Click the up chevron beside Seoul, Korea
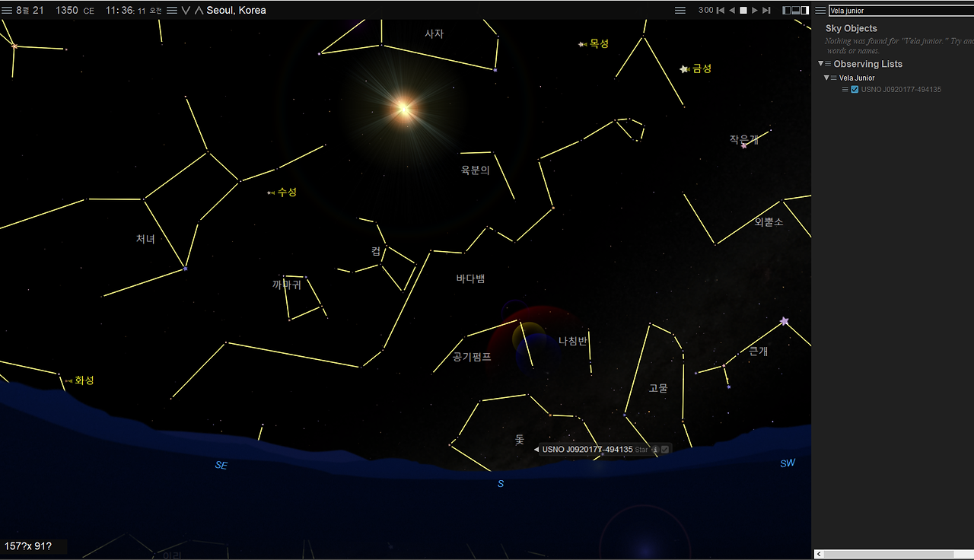This screenshot has width=974, height=560. (x=199, y=11)
